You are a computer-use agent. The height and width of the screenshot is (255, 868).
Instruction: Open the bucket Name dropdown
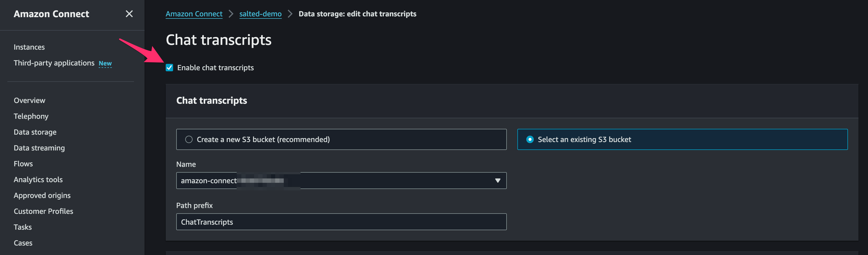341,181
